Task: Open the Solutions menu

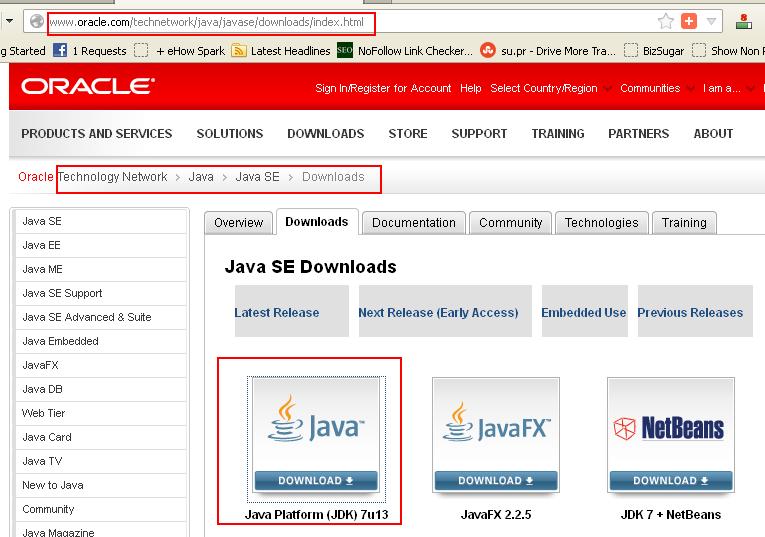Action: tap(230, 134)
